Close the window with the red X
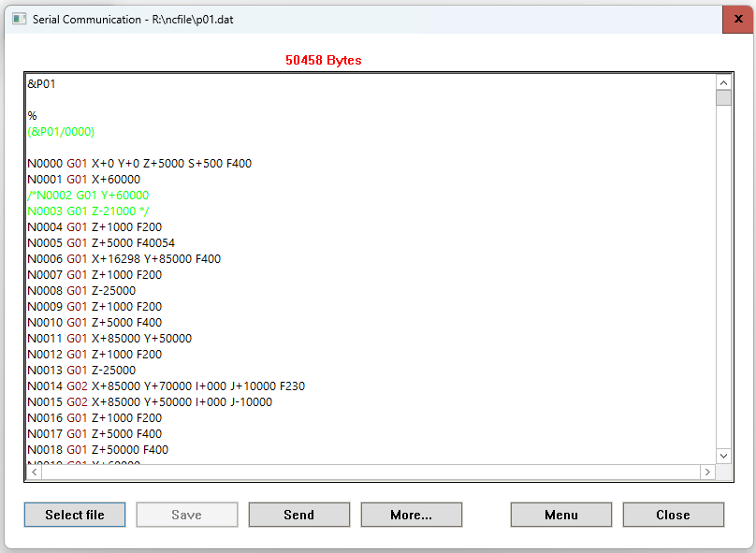Image resolution: width=756 pixels, height=553 pixels. (737, 19)
